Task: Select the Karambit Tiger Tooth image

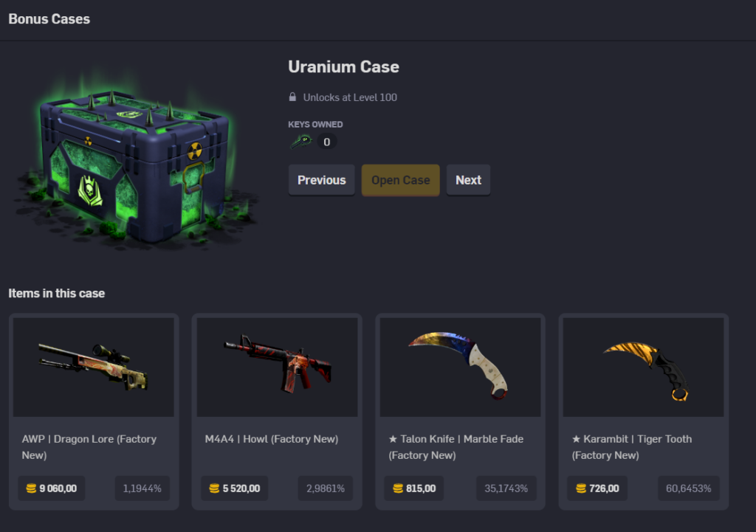Action: coord(644,367)
